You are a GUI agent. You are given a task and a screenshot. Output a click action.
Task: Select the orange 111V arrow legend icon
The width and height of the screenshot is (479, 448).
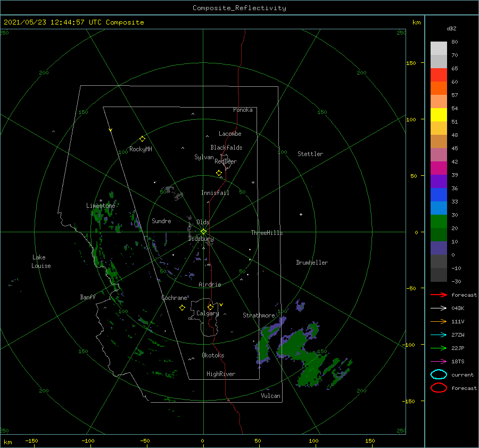(x=439, y=321)
